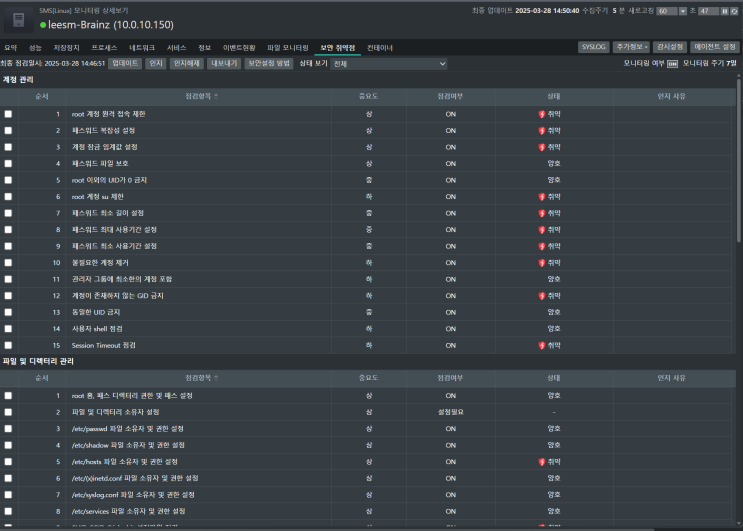Screen dimensions: 743x531
Task: Click the 업데이트 button
Action: pos(125,63)
